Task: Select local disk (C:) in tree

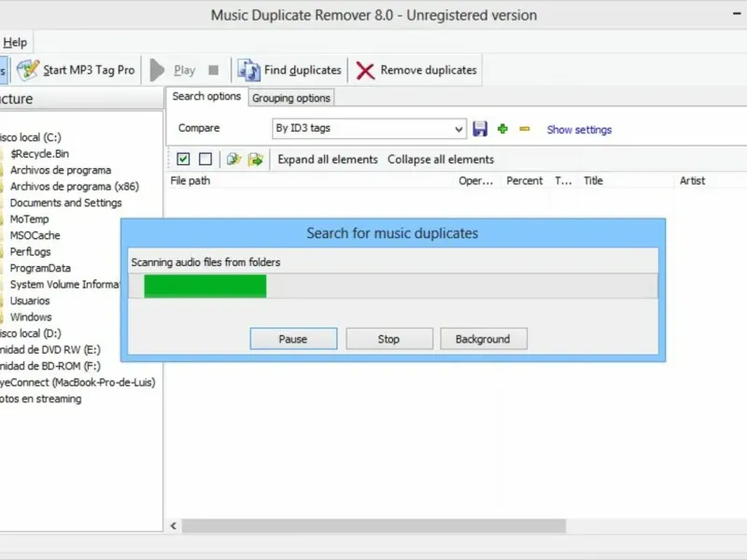Action: pyautogui.click(x=31, y=137)
